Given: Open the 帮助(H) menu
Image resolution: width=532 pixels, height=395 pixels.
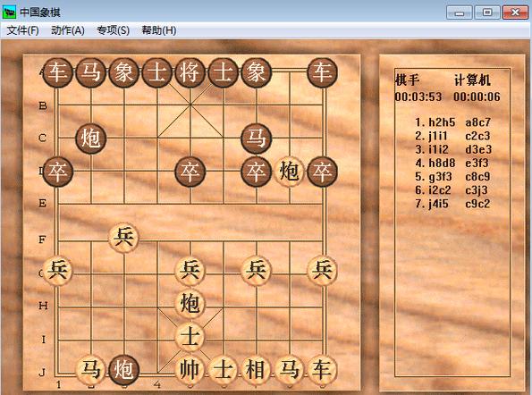Looking at the screenshot, I should [159, 30].
